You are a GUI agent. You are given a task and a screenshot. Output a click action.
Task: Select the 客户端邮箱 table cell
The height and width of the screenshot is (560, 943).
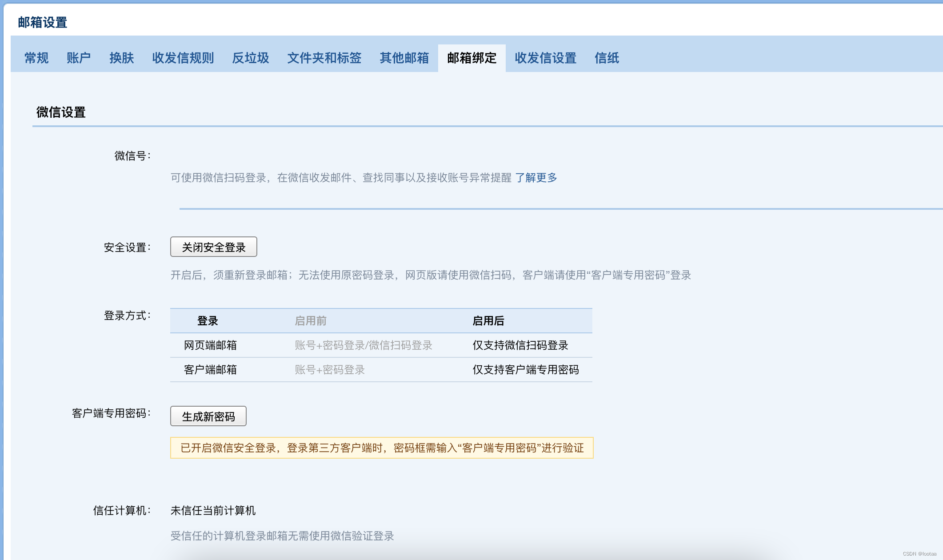(x=210, y=370)
